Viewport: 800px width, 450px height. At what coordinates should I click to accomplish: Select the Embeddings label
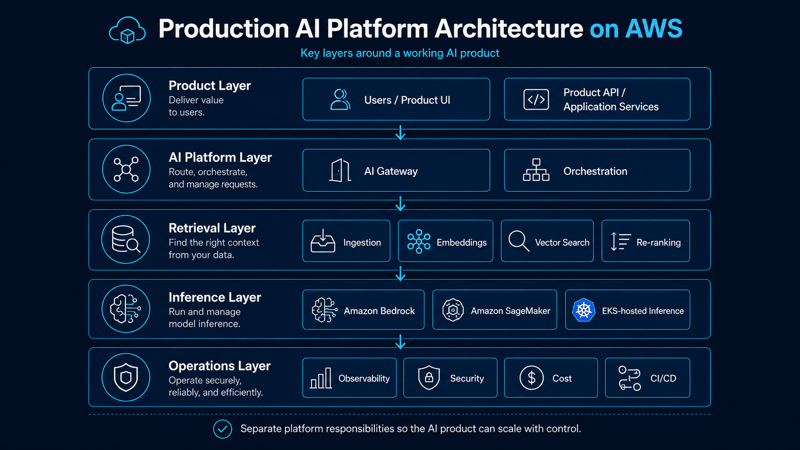(x=461, y=242)
